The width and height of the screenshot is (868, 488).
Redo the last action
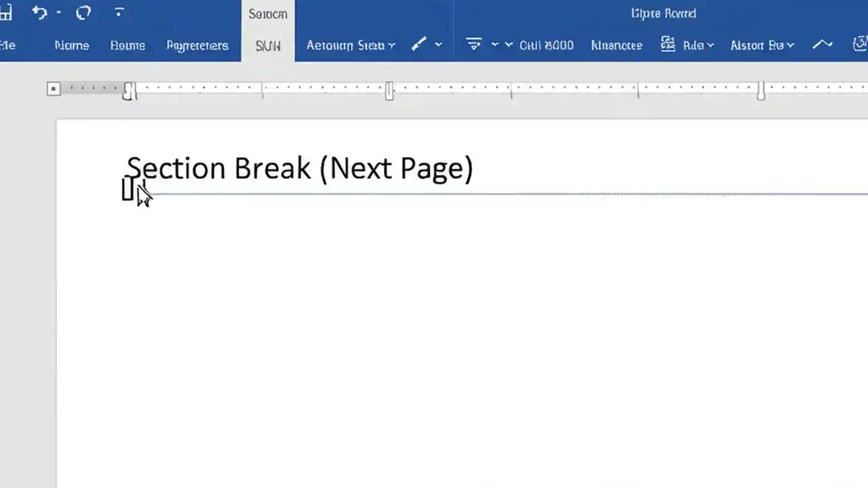83,12
